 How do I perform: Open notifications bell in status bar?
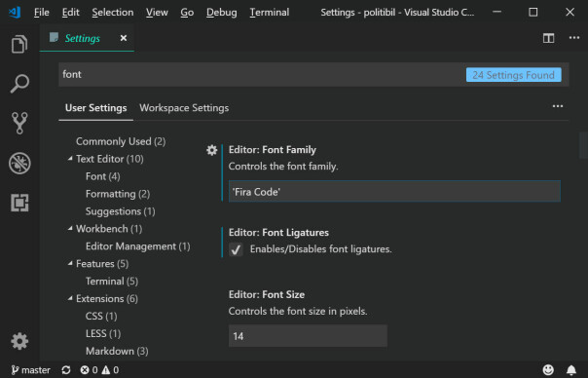click(x=571, y=370)
